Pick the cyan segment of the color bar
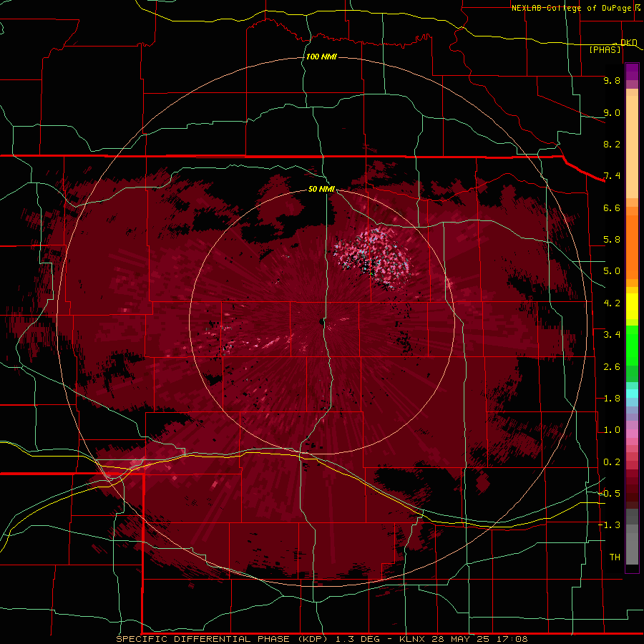Image resolution: width=644 pixels, height=644 pixels. (632, 393)
